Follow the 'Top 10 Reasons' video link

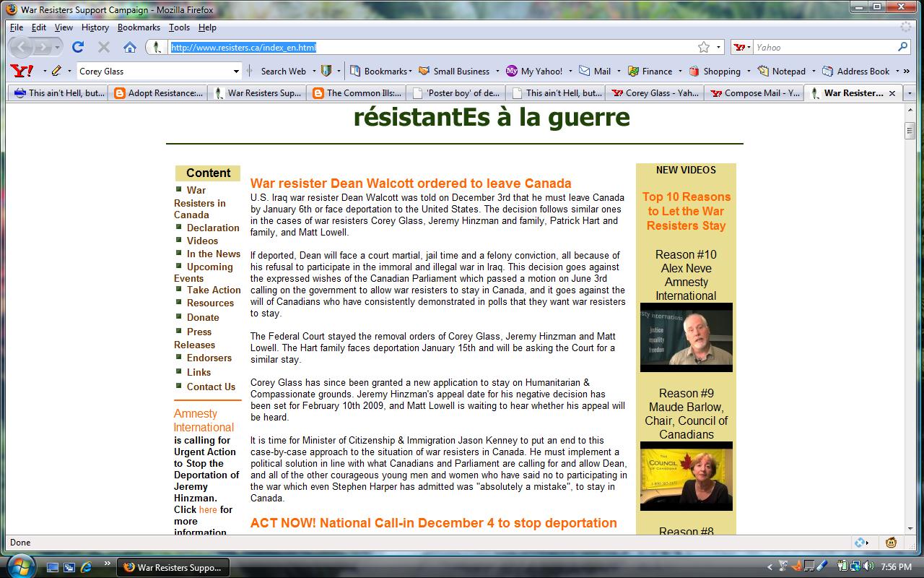click(x=686, y=211)
